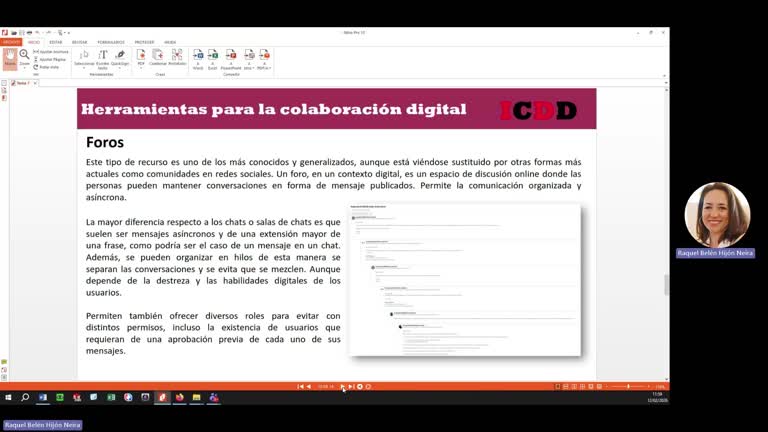768x432 pixels.
Task: Open Word from the taskbar
Action: pos(43,397)
